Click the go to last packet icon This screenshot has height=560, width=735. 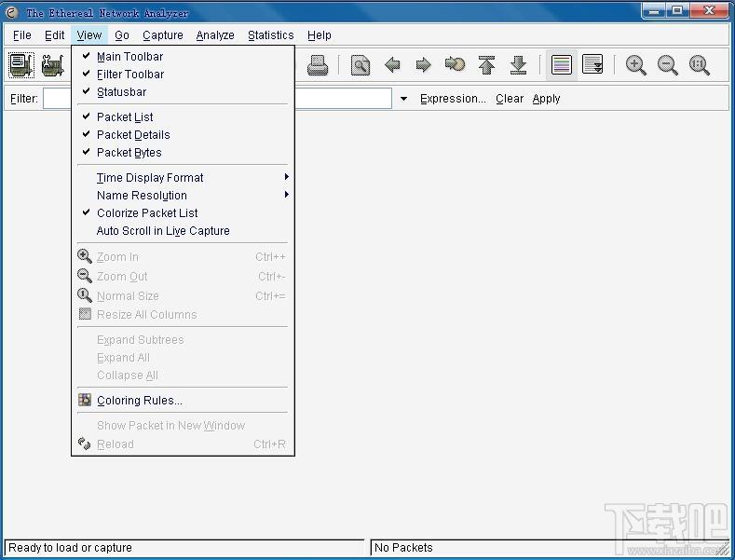click(518, 64)
